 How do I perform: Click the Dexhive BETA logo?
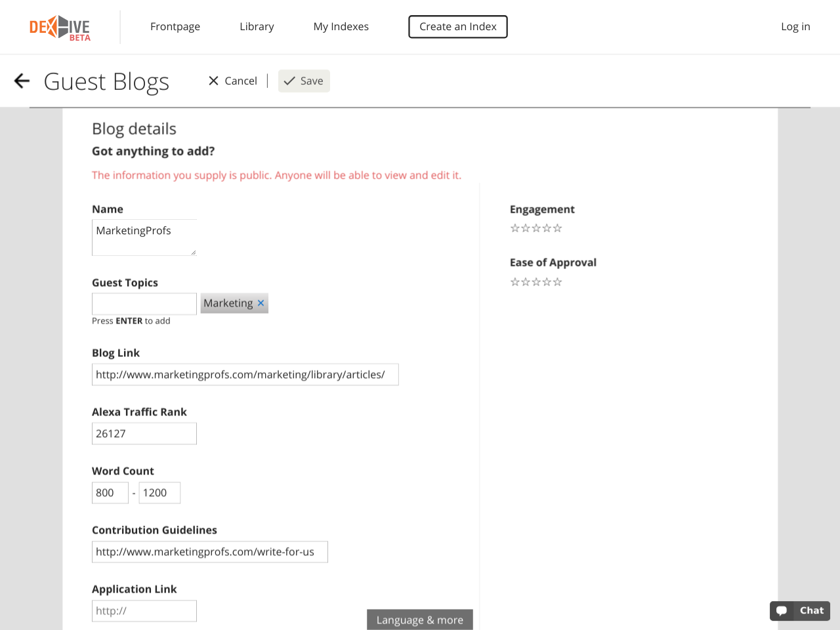coord(60,28)
